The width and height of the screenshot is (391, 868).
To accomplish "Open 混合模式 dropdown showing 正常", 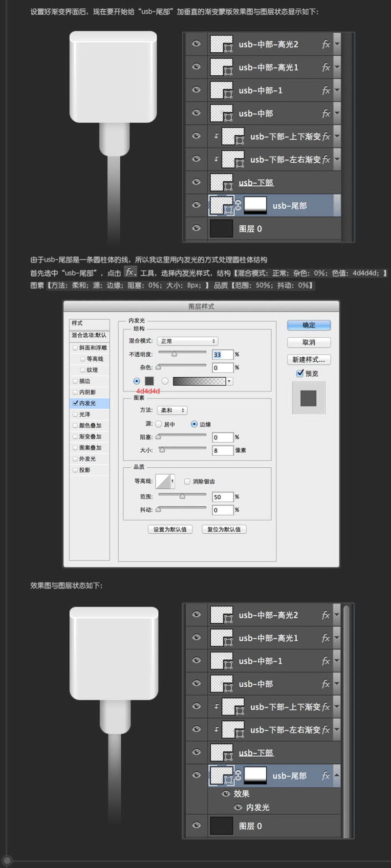I will 187,341.
